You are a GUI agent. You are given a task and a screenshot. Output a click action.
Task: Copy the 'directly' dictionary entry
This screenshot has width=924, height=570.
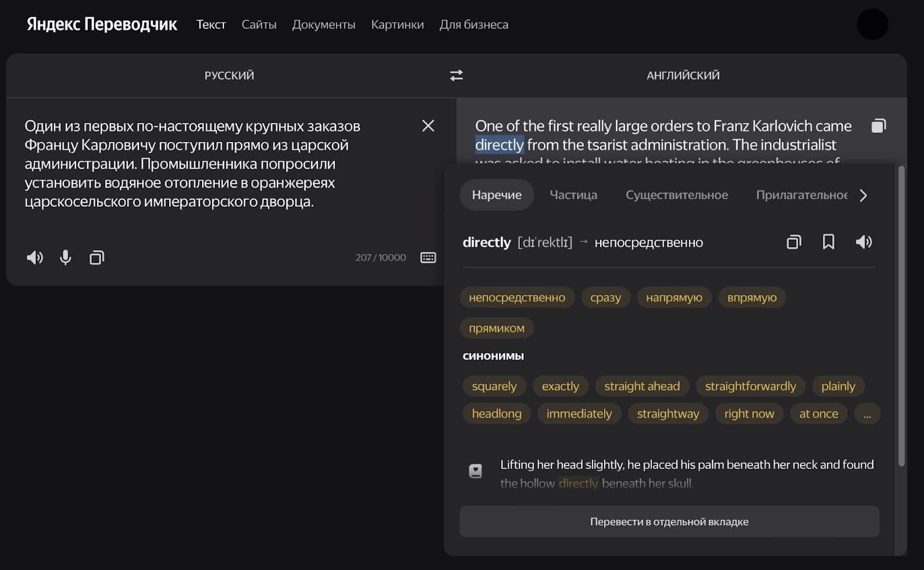pyautogui.click(x=794, y=242)
